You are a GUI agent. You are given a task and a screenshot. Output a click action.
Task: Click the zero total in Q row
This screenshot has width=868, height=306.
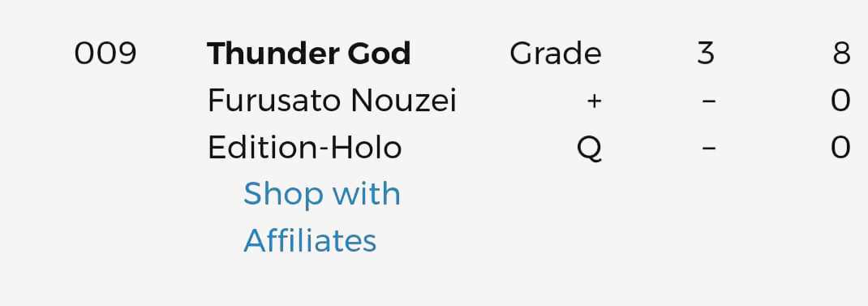(x=841, y=148)
